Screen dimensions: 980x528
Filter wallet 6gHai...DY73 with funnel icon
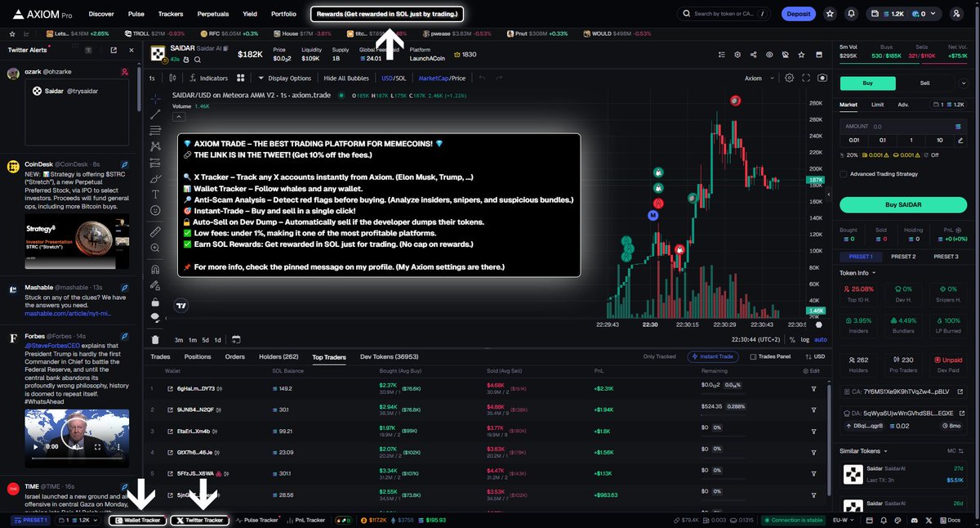(x=813, y=388)
